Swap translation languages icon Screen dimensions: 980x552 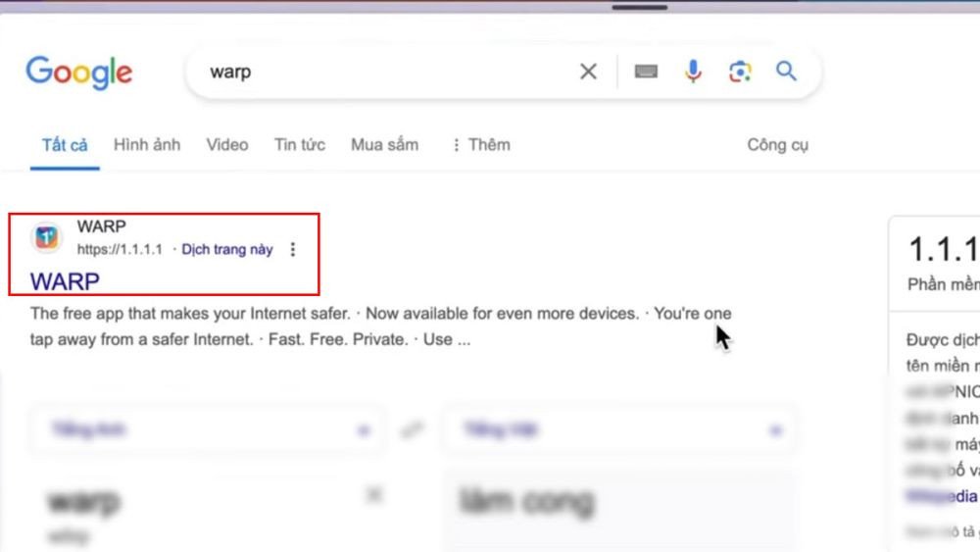[x=413, y=429]
